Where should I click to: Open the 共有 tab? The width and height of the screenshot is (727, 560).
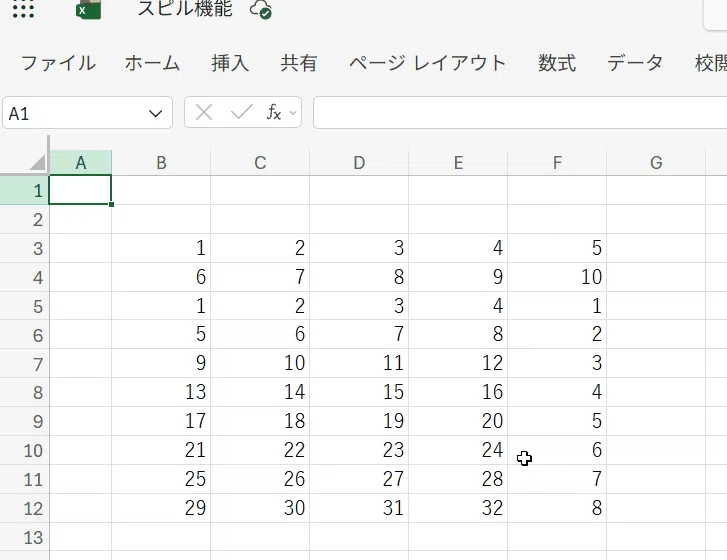299,63
